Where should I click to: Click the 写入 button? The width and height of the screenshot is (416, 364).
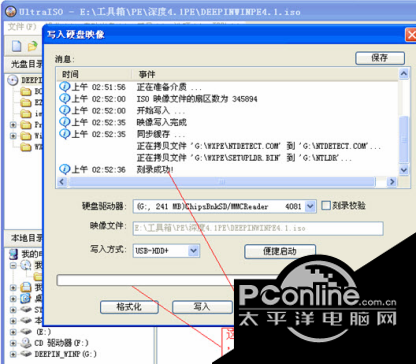point(202,307)
